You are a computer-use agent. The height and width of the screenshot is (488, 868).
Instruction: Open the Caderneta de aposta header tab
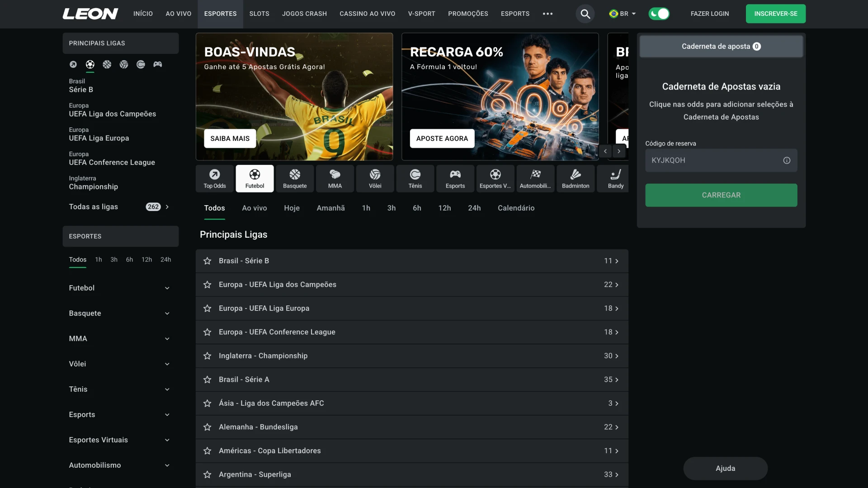721,47
